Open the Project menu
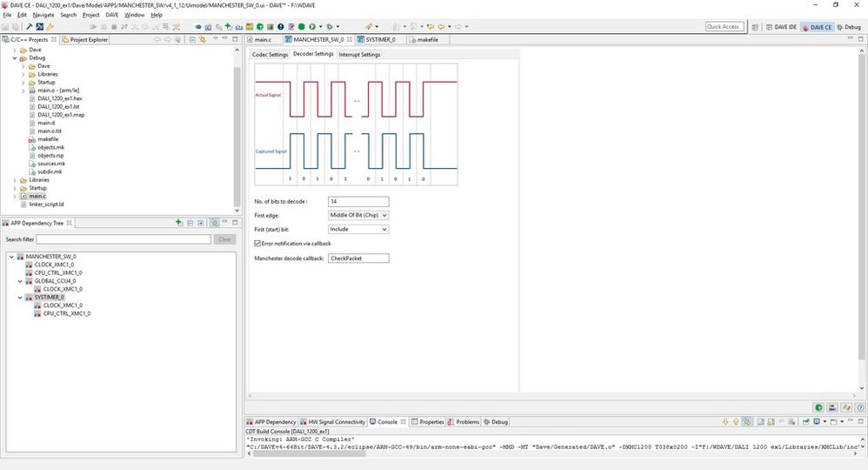The height and width of the screenshot is (470, 868). click(x=90, y=15)
